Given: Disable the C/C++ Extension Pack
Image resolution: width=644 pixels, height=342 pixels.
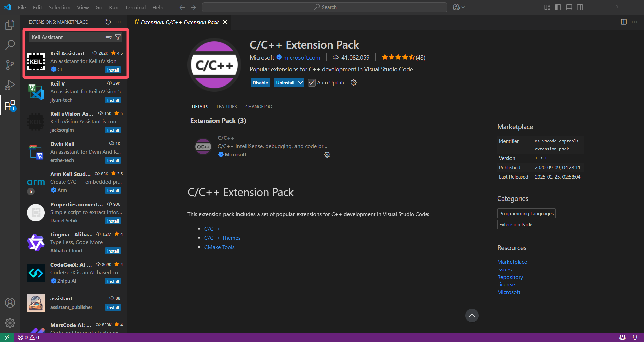Looking at the screenshot, I should coord(260,83).
